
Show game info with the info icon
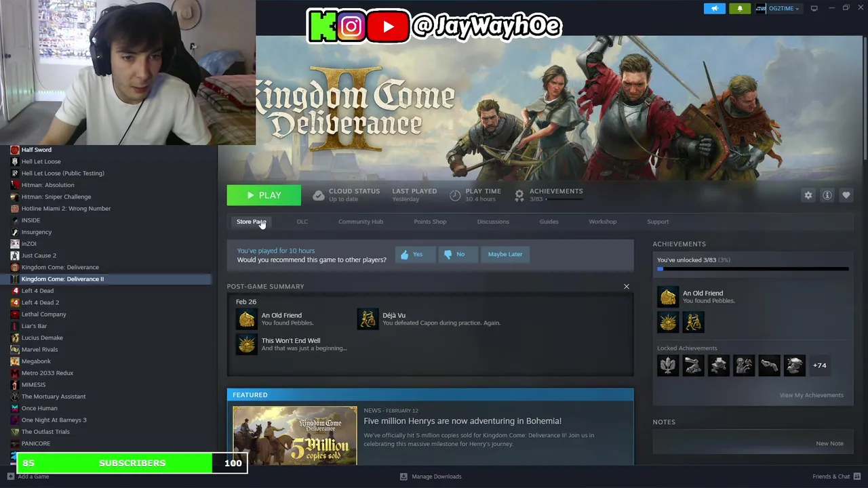coord(827,195)
